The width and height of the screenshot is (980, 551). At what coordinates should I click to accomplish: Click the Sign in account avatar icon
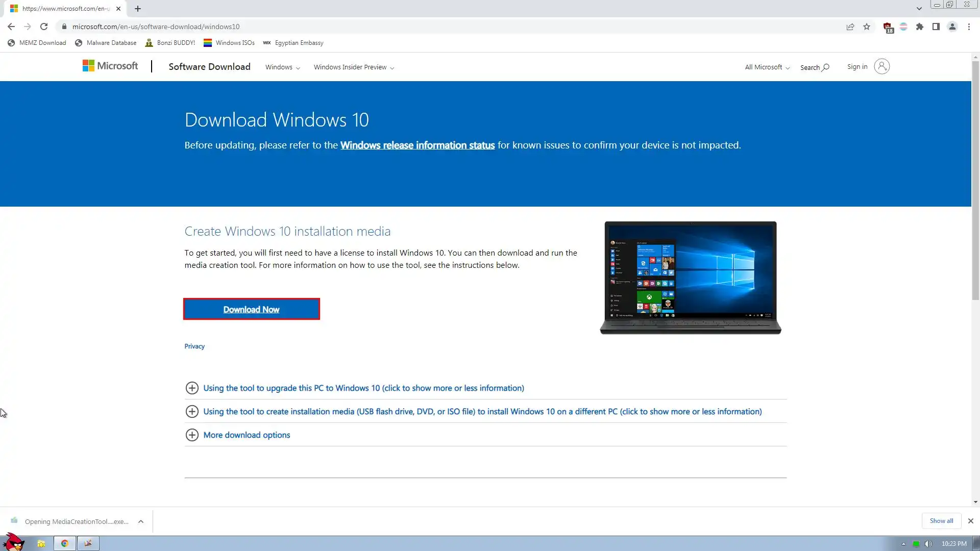pos(881,66)
